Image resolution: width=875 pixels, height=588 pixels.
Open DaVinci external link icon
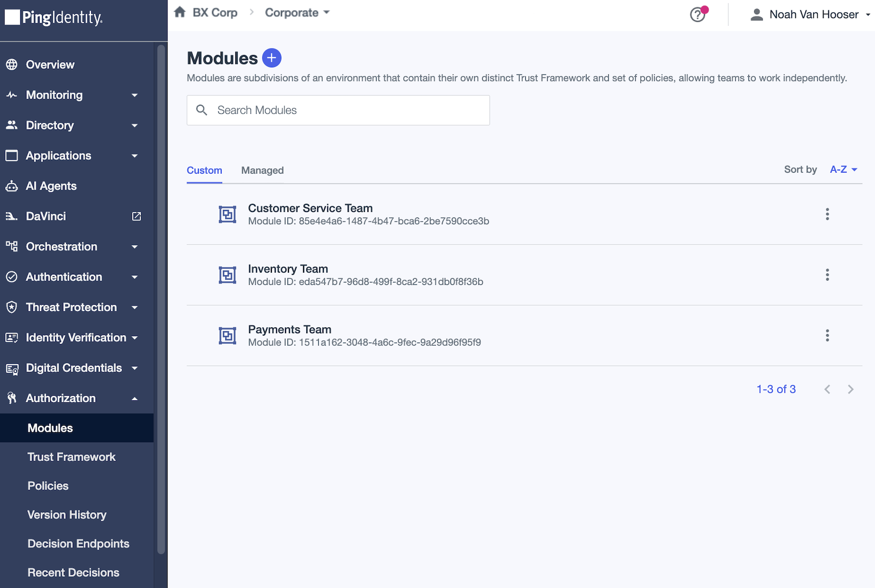click(136, 217)
